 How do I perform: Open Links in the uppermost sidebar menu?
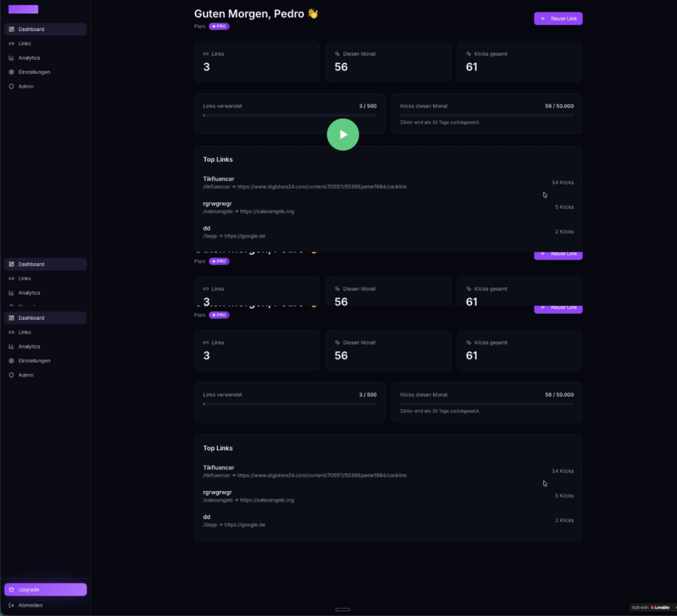tap(46, 44)
